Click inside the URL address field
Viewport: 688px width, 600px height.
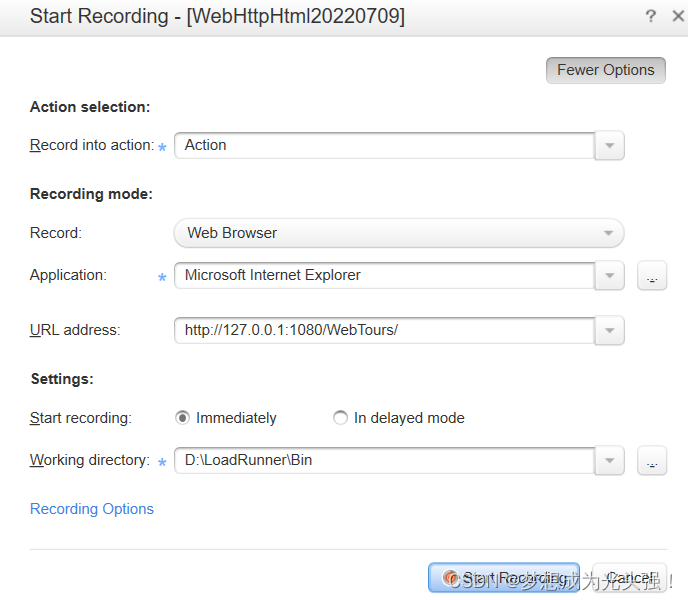(x=384, y=331)
